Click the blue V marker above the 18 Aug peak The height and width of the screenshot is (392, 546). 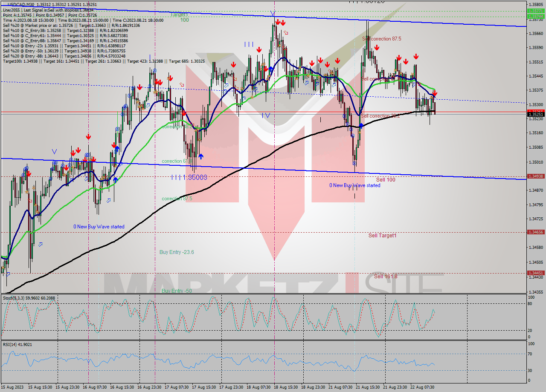[x=273, y=14]
